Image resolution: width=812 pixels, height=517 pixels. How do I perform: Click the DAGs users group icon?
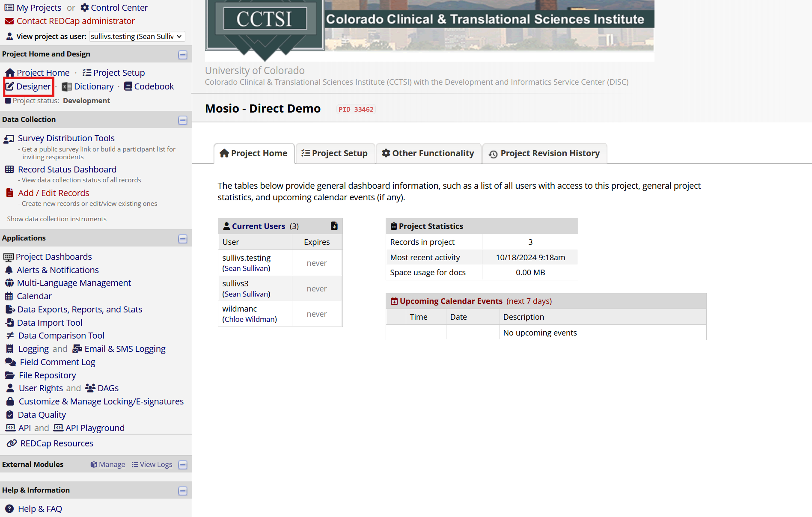[x=90, y=388]
